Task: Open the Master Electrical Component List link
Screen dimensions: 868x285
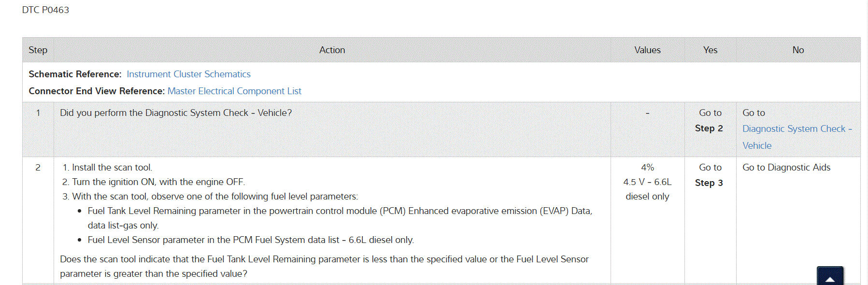Action: pos(234,91)
